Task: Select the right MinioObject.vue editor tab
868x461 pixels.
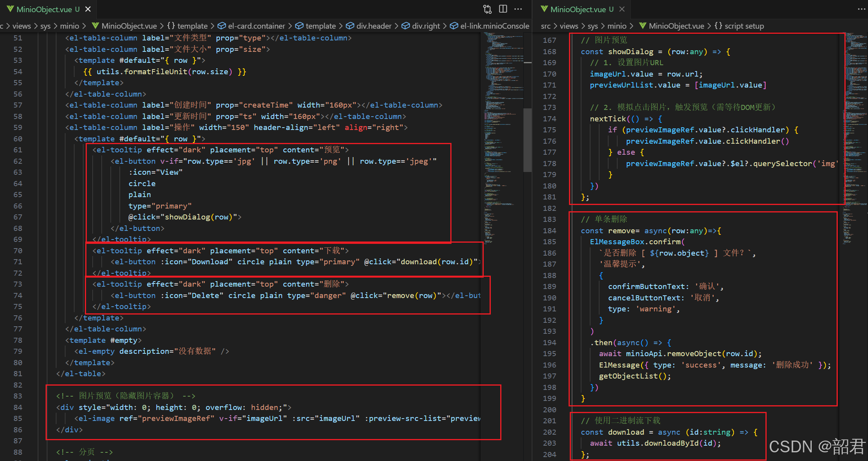Action: click(578, 9)
